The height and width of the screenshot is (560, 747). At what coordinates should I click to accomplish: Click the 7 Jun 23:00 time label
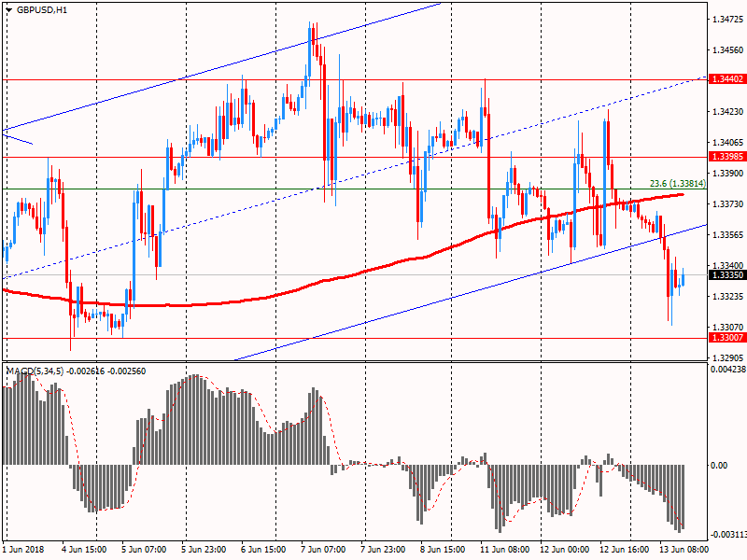383,550
